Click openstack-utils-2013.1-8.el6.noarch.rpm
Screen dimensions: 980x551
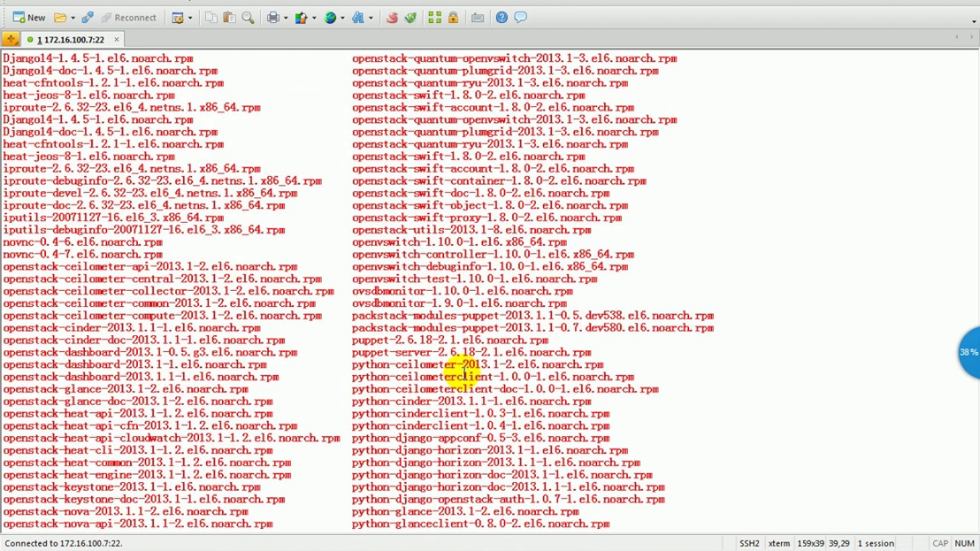coord(472,230)
